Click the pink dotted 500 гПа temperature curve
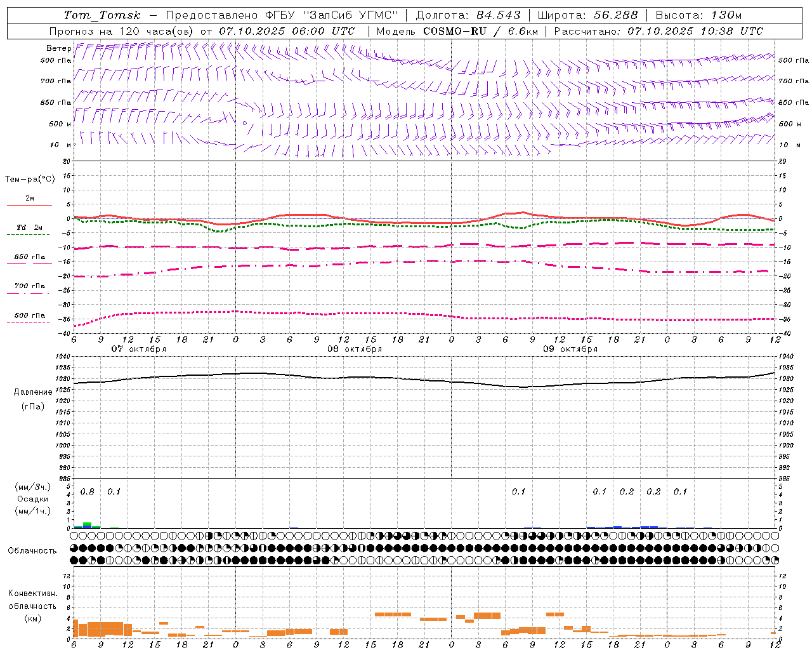The image size is (812, 650). [425, 314]
